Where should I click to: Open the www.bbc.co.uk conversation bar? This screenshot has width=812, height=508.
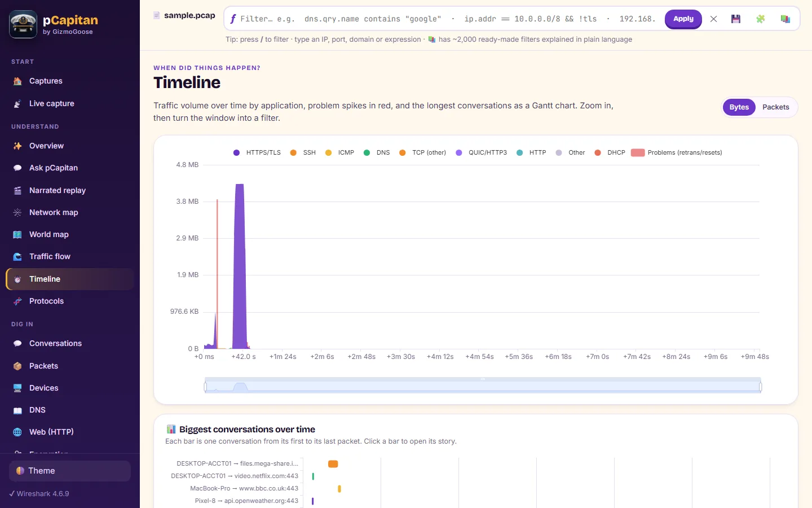coord(339,489)
